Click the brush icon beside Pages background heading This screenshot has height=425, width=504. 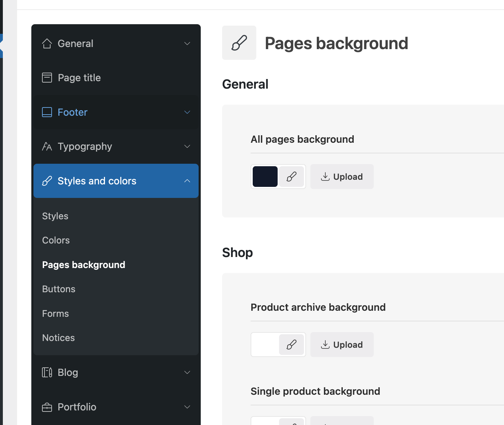[x=239, y=43]
